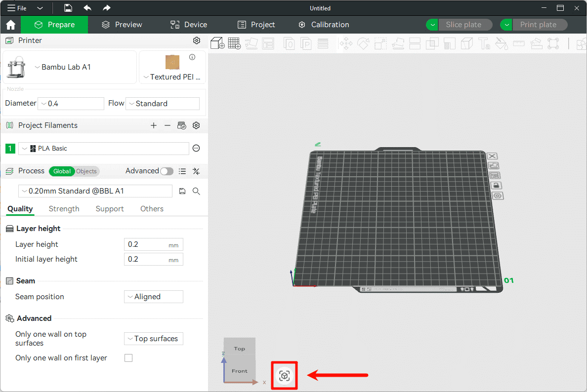This screenshot has height=392, width=587.
Task: Open the Seam position dropdown
Action: 153,297
